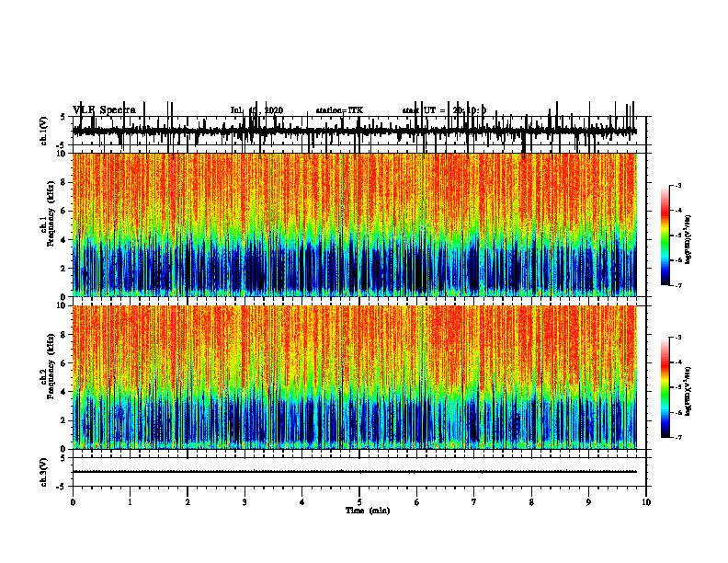This screenshot has width=728, height=563.
Task: Click the ch.2 'Frequency (kHz)' axis label
Action: pos(51,366)
